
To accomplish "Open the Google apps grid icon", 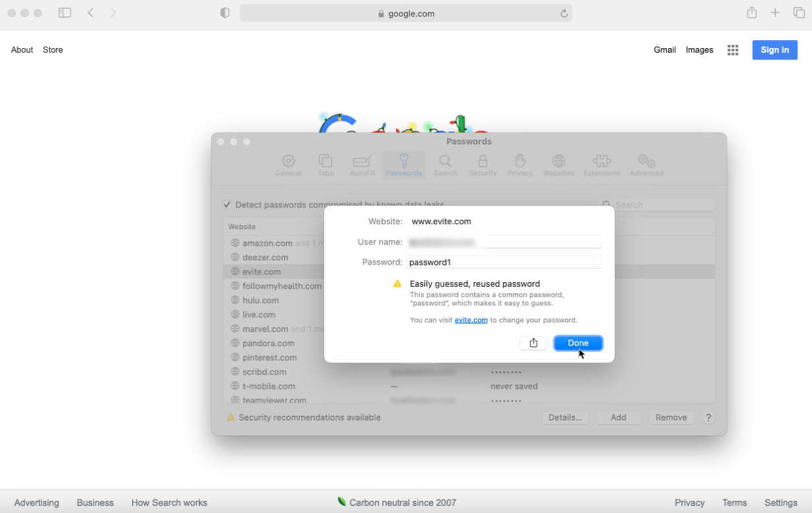I will pos(732,50).
